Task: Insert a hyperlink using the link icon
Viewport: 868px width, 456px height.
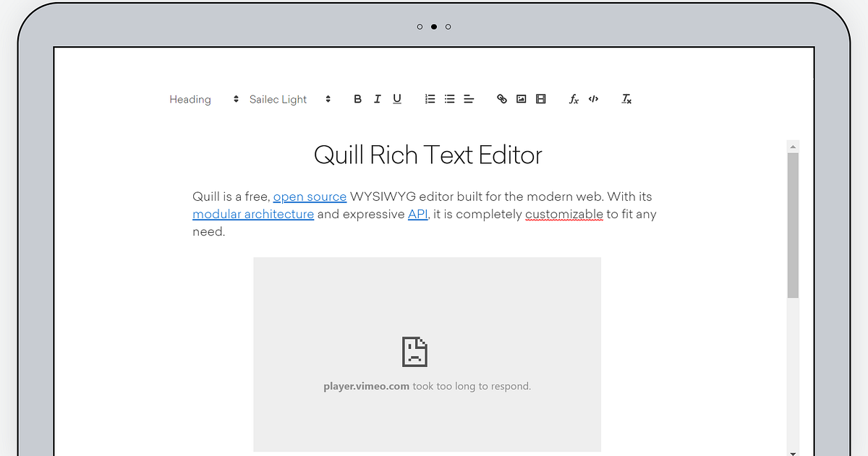Action: (501, 98)
